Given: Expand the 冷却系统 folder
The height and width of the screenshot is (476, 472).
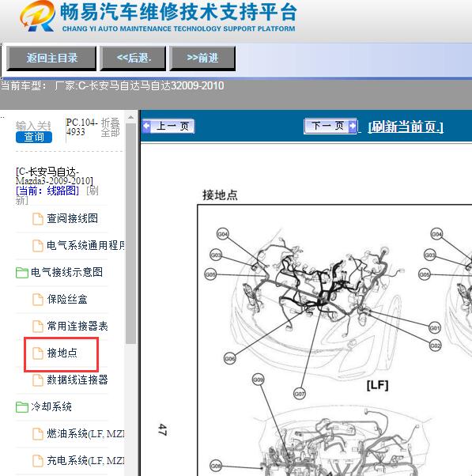Looking at the screenshot, I should pos(51,406).
